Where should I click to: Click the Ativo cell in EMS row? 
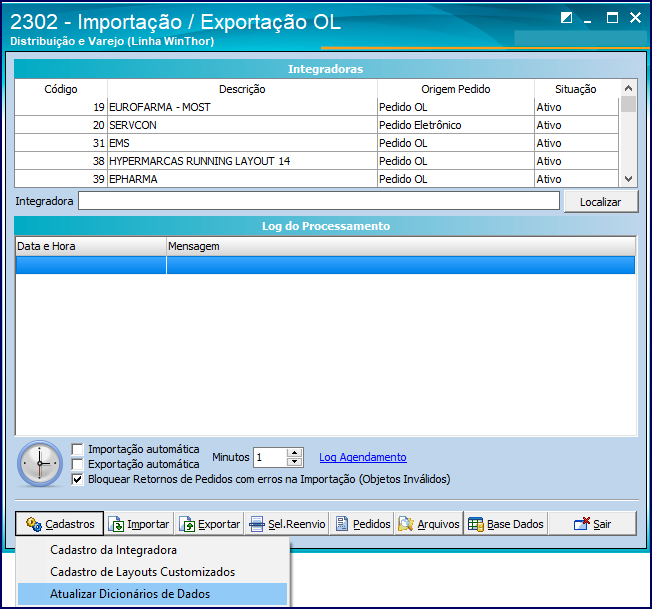coord(576,143)
